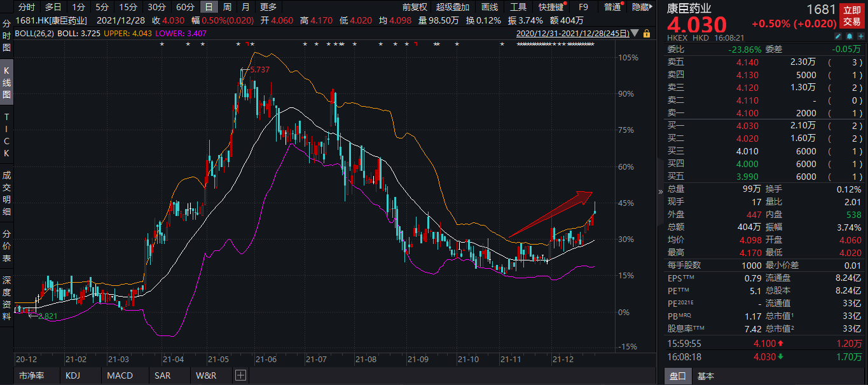Select the 周 weekly chart period
Image resolution: width=868 pixels, height=385 pixels.
(x=227, y=7)
